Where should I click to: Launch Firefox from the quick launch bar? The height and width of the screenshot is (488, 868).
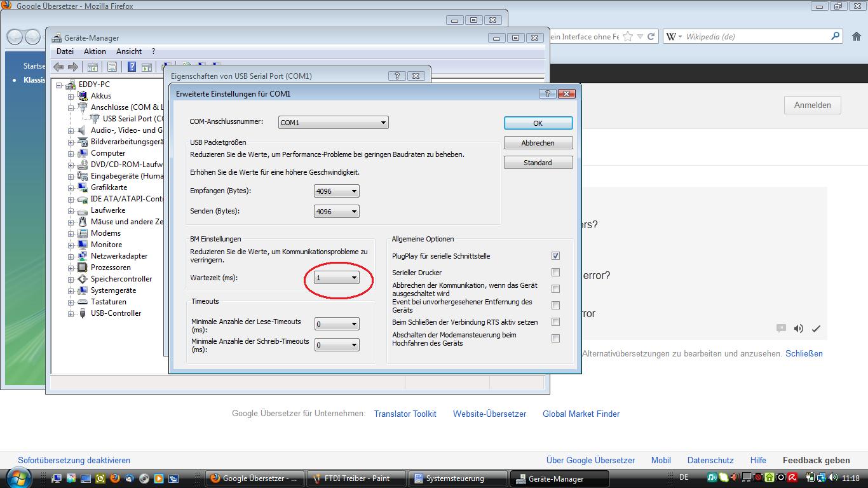pos(115,478)
